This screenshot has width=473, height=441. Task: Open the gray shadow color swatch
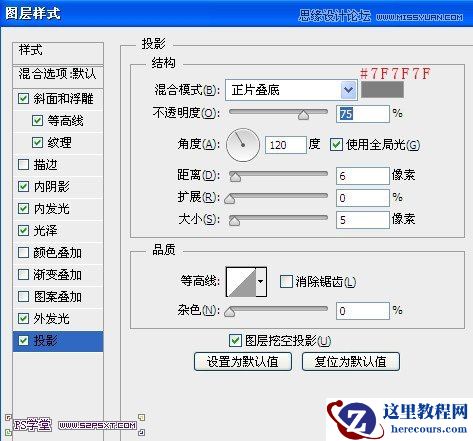pos(382,90)
